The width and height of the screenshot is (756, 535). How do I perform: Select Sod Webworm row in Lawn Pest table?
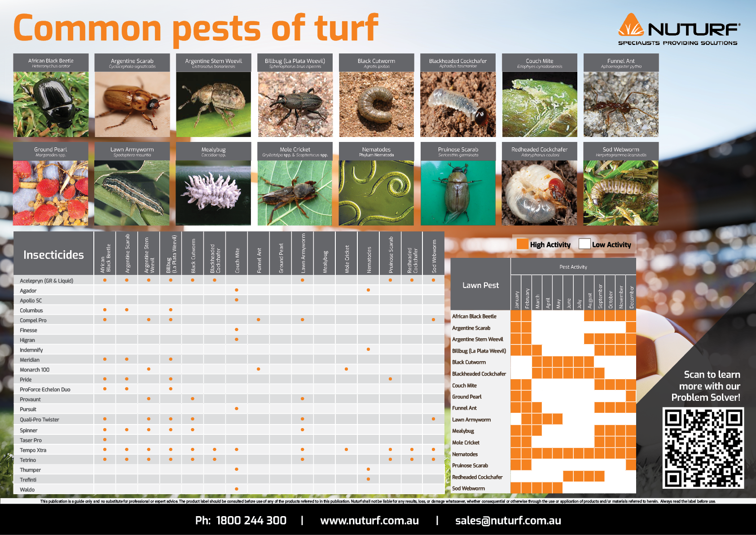(x=544, y=488)
